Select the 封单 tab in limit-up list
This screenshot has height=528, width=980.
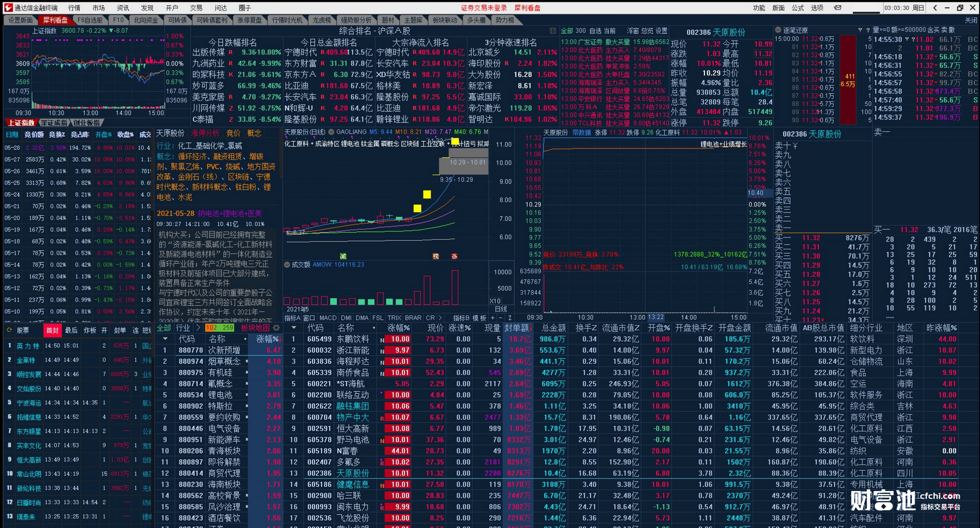point(120,330)
